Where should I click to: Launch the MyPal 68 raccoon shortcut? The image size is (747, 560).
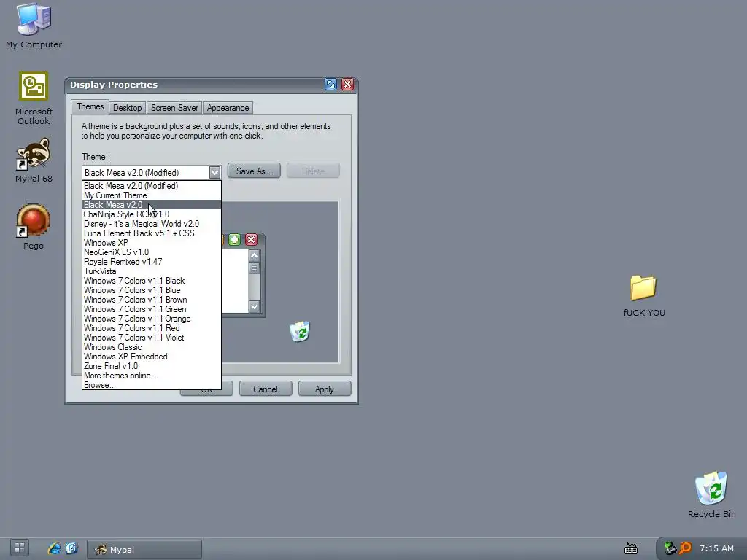[x=34, y=161]
